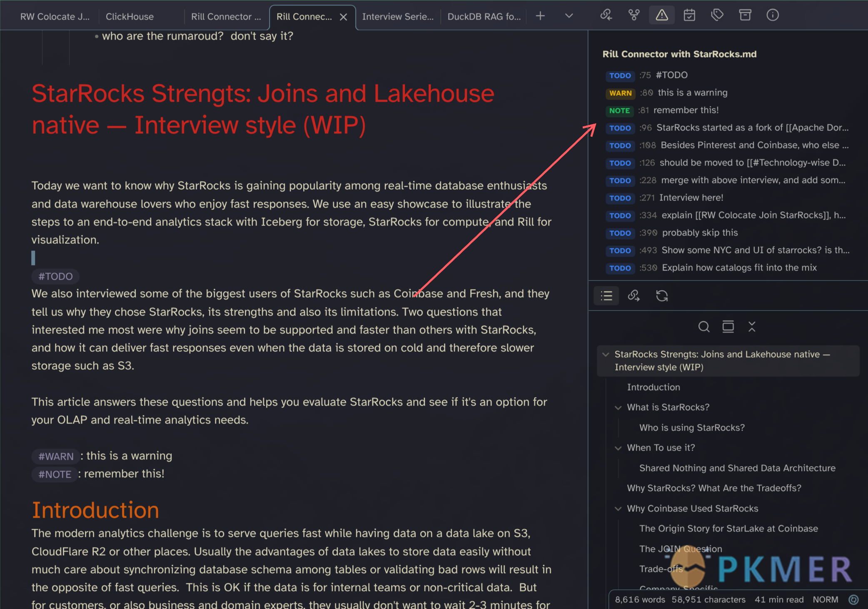
Task: Click 58,951 characters in status bar
Action: coord(708,599)
